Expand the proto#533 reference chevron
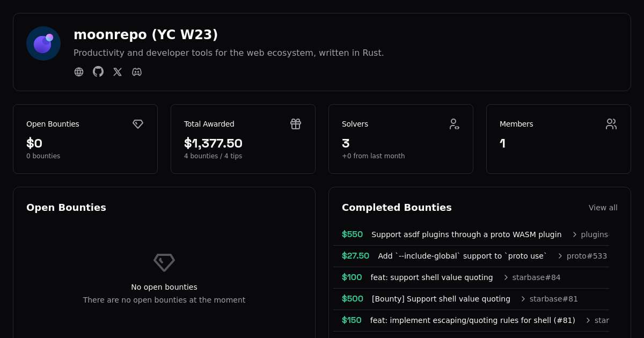 (559, 256)
